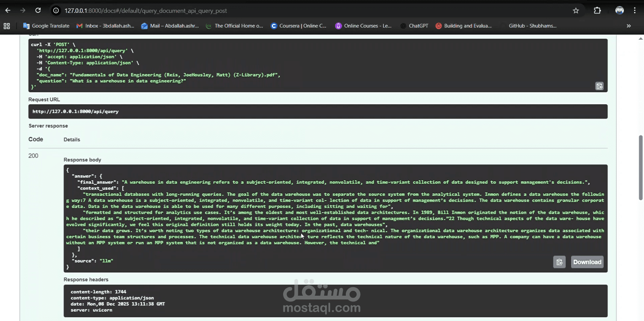Click the content-length: 1744 header line
644x321 pixels.
[98, 292]
